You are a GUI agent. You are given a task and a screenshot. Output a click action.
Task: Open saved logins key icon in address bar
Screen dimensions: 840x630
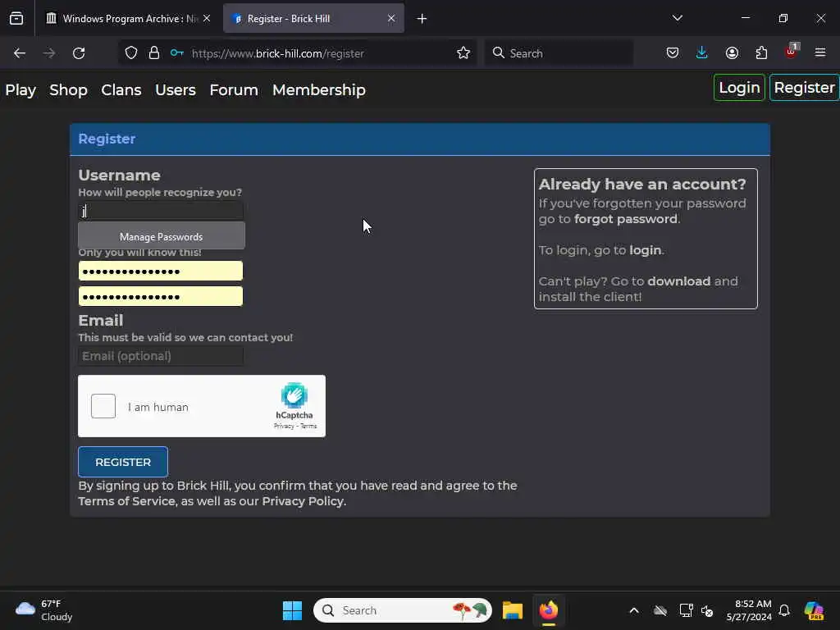coord(177,53)
